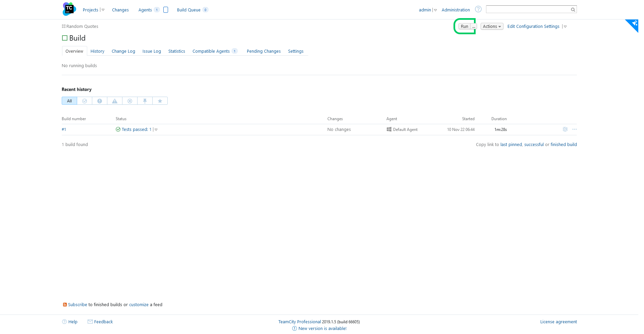Focus the search input field
644x334 pixels.
528,9
